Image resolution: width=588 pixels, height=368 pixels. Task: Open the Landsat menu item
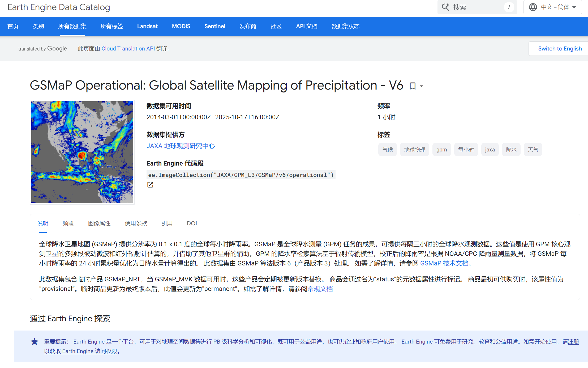147,26
